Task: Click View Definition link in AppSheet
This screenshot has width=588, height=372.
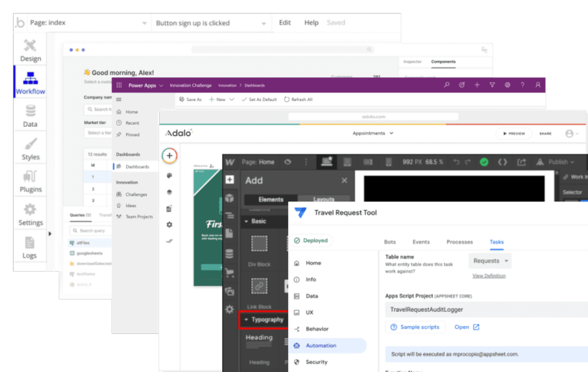Action: (x=488, y=276)
